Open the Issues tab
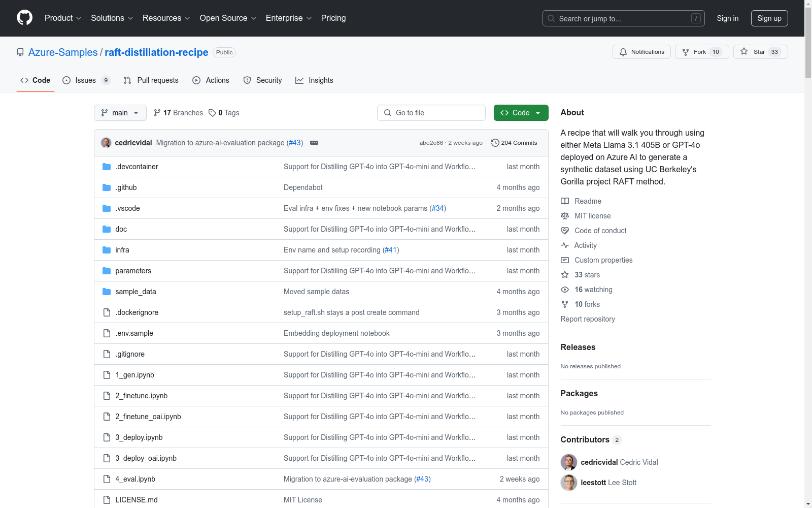The width and height of the screenshot is (812, 508). 86,80
